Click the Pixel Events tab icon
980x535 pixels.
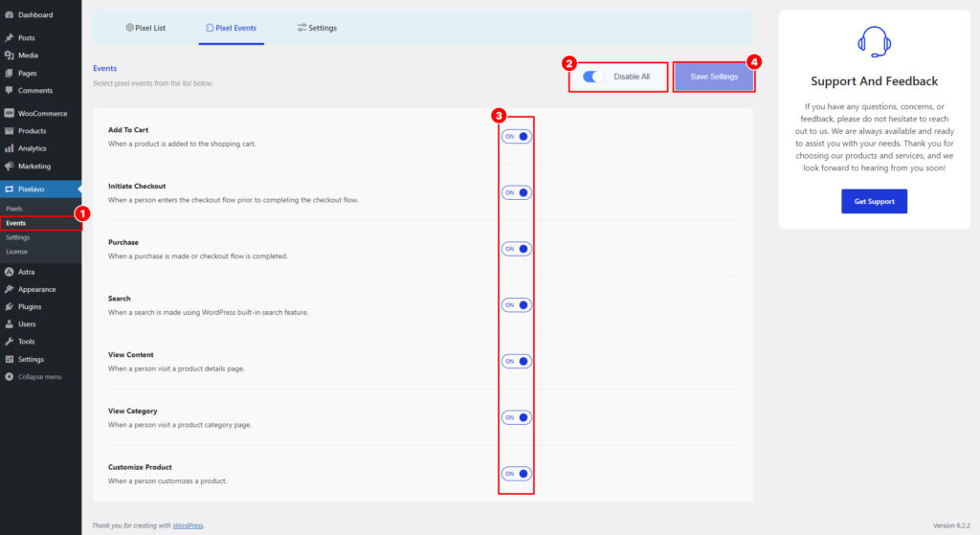[x=210, y=28]
